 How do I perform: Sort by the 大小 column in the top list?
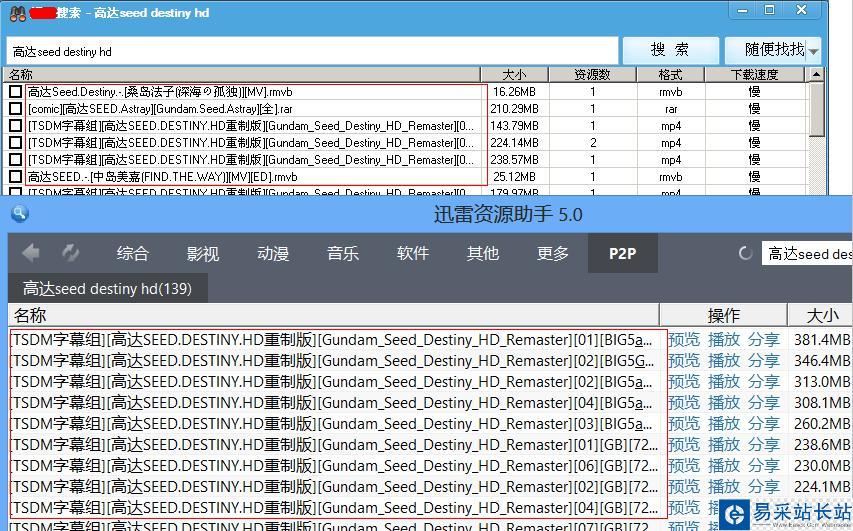click(515, 75)
